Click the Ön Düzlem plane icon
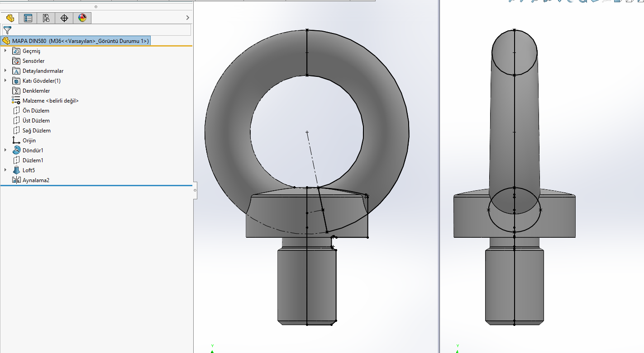Screen dimensions: 644x353 (x=16, y=111)
